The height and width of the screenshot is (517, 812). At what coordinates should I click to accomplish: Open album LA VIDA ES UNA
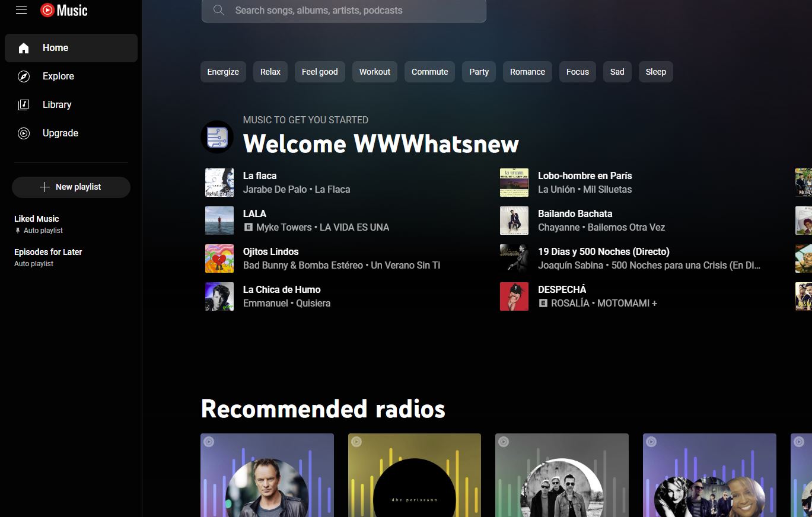point(355,228)
